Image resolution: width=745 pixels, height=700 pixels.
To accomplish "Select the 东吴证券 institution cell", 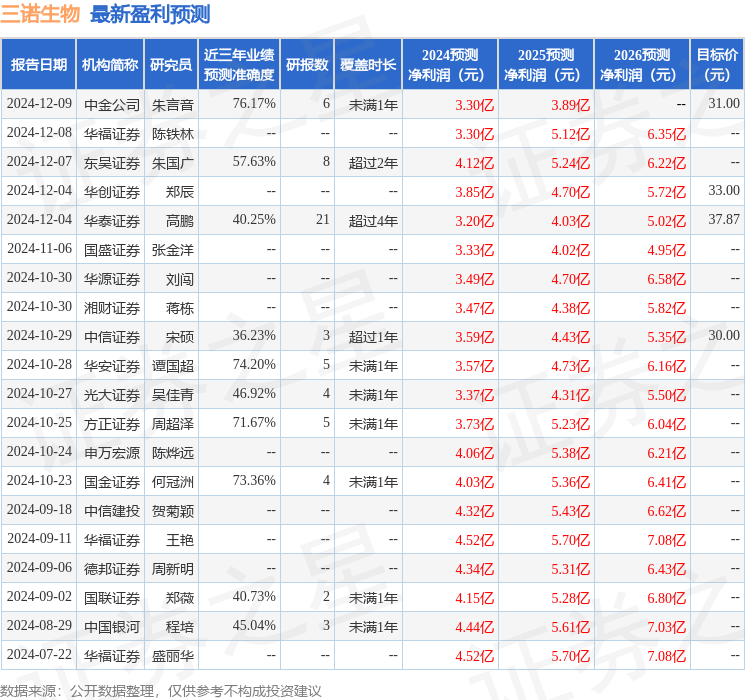I will coord(112,163).
